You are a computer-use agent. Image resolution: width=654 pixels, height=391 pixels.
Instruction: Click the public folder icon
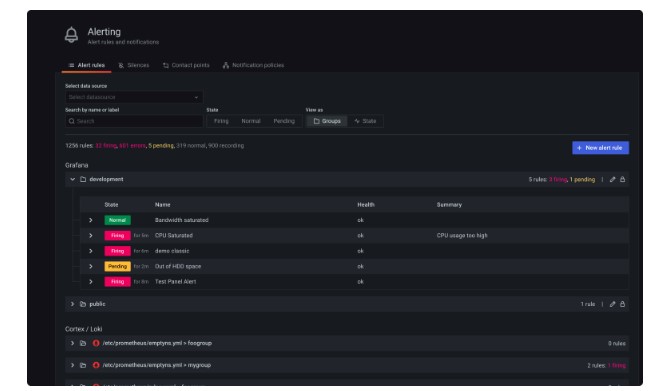83,304
